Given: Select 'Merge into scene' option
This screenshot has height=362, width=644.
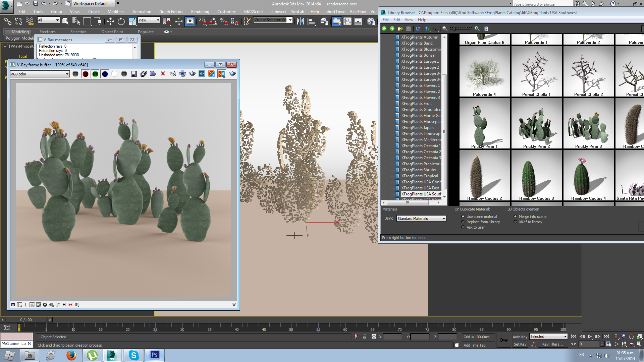Looking at the screenshot, I should point(530,217).
